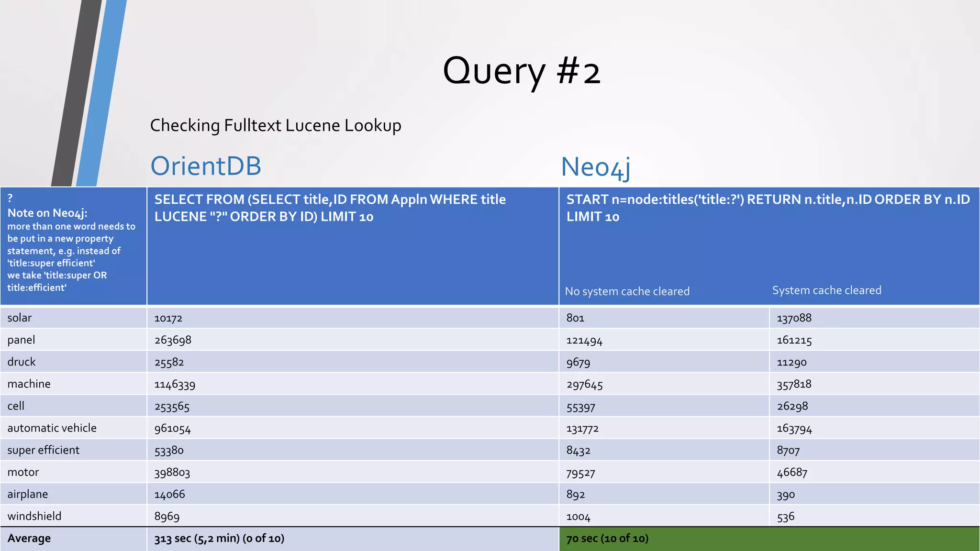Click Neo4j value 8432 for super efficient

(x=578, y=451)
